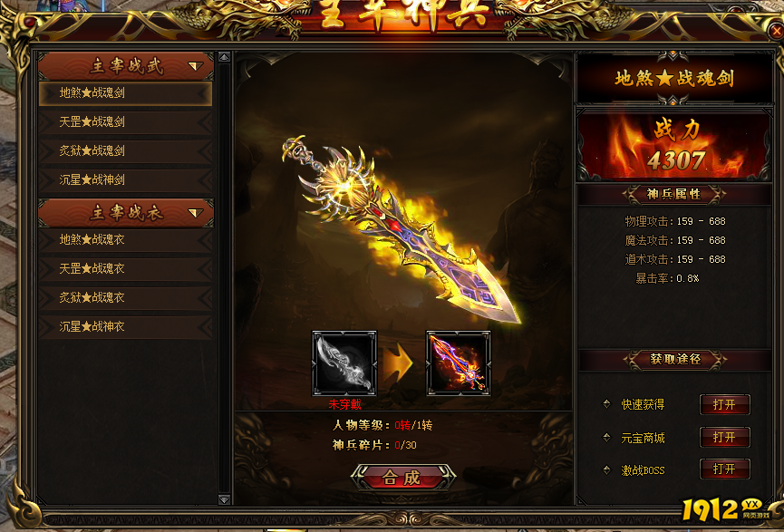
Task: Click the list scrollbar down arrow
Action: point(225,499)
